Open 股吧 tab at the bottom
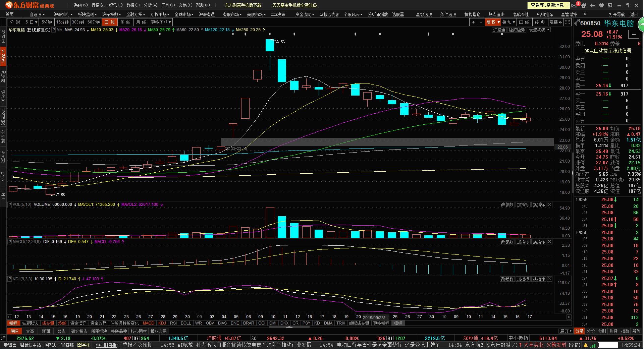This screenshot has height=349, width=644. click(x=14, y=331)
